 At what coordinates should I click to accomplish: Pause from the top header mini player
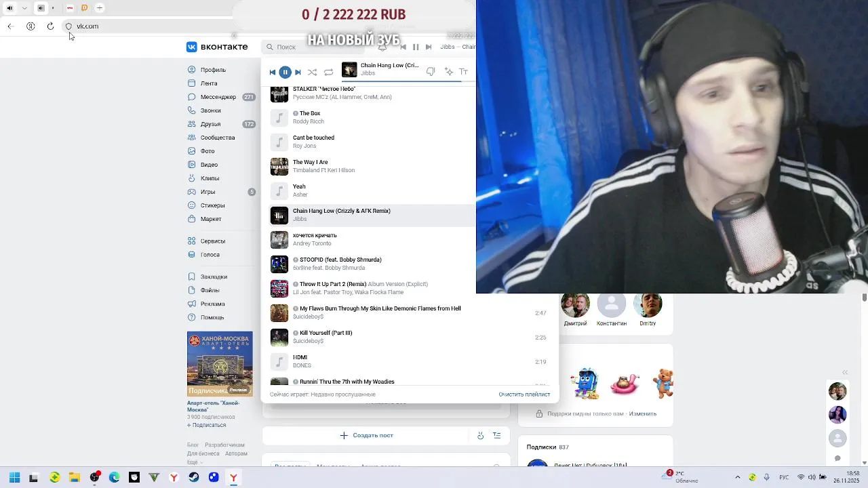pos(416,47)
